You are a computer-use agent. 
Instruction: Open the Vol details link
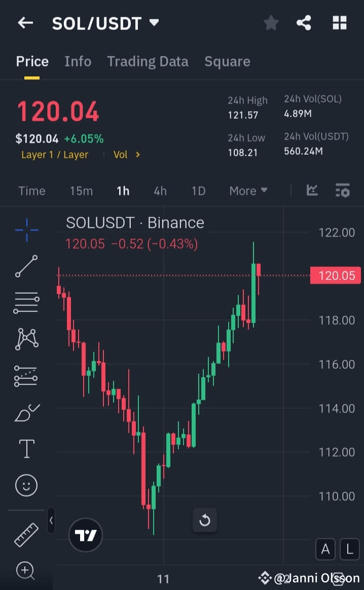click(x=126, y=155)
